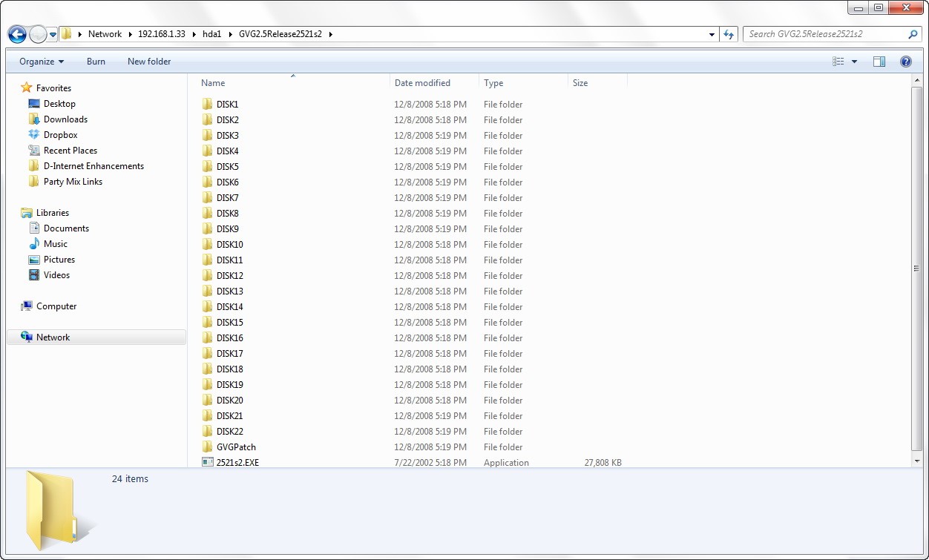Open the Organize dropdown menu
Screen dimensions: 929x560
pyautogui.click(x=42, y=62)
